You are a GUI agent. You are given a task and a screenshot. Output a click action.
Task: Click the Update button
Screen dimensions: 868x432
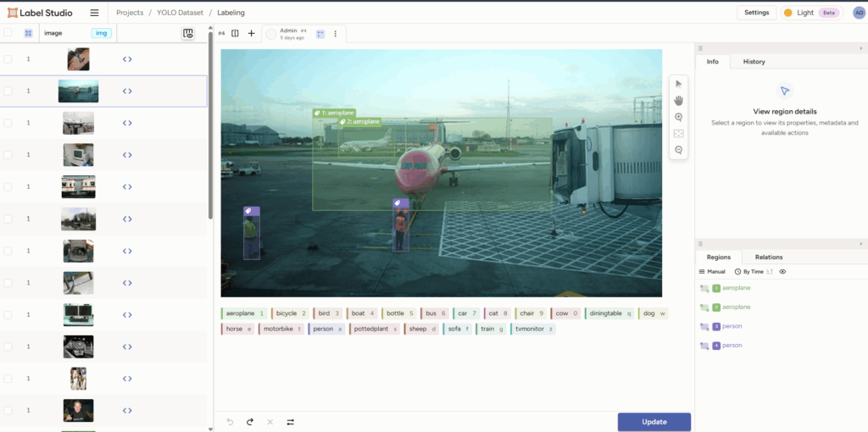[x=654, y=422]
